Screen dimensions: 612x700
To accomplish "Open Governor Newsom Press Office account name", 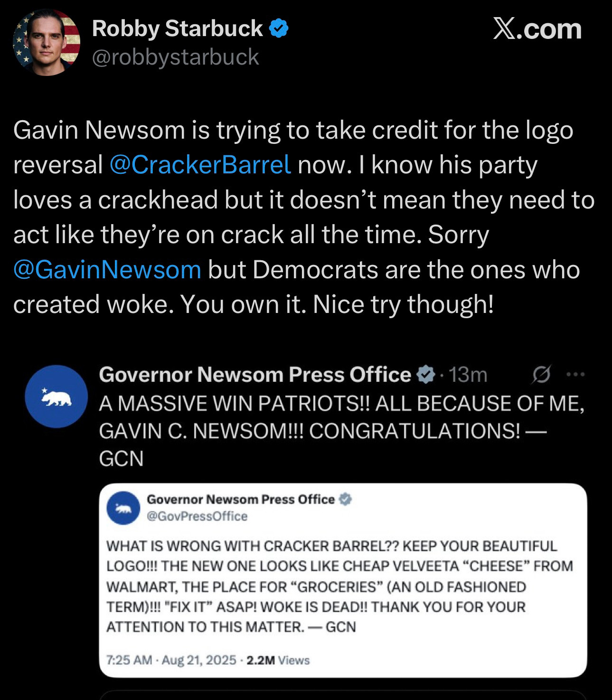I will click(255, 375).
